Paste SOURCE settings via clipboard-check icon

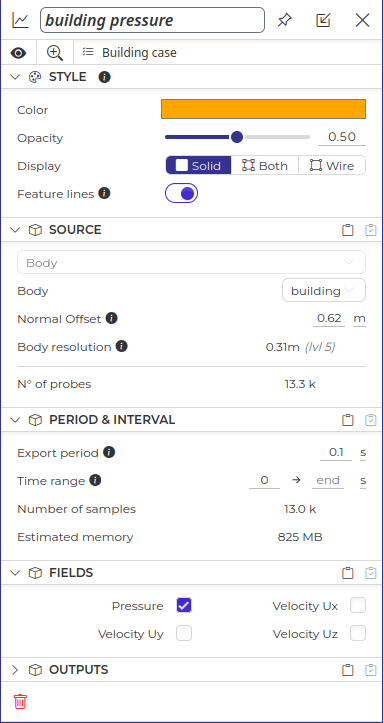tap(371, 230)
